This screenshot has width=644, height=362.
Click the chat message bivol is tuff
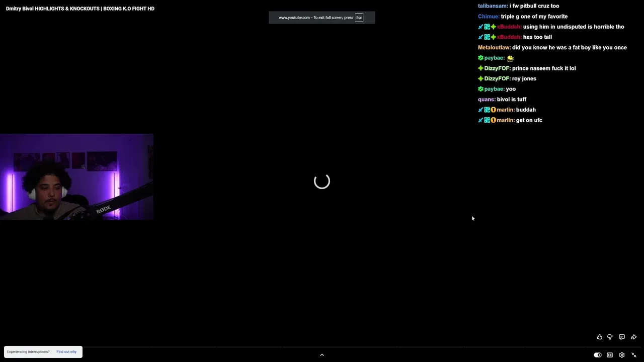pos(512,100)
